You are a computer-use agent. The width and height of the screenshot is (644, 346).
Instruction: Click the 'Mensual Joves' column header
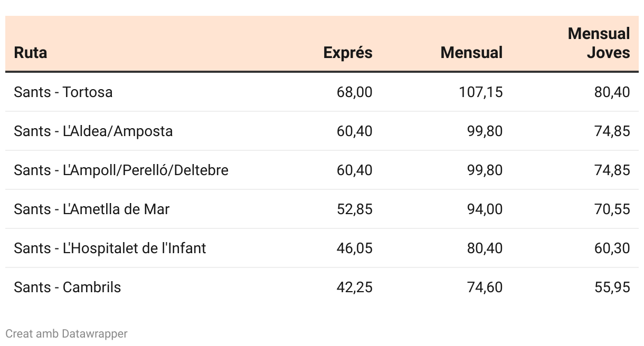599,43
